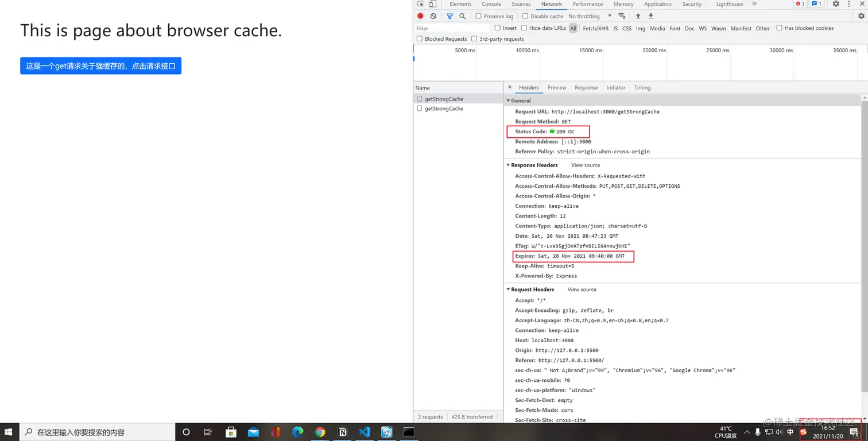Toggle the network filter funnel icon

(x=450, y=16)
